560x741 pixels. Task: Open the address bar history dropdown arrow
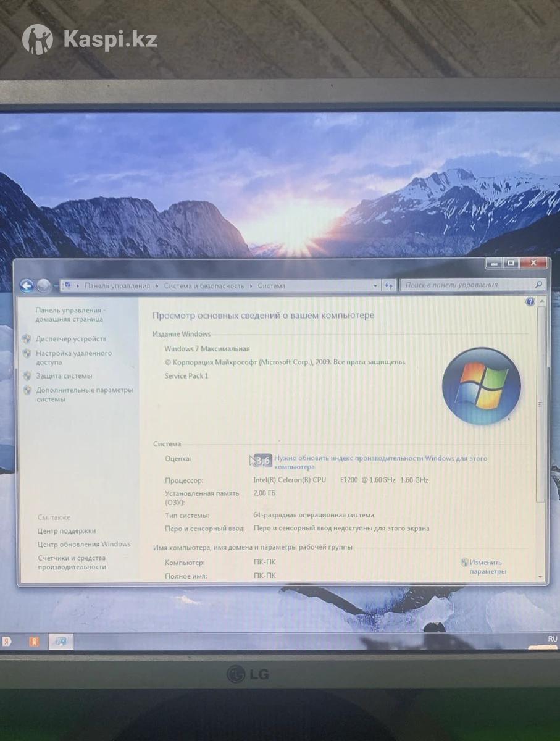tap(375, 285)
